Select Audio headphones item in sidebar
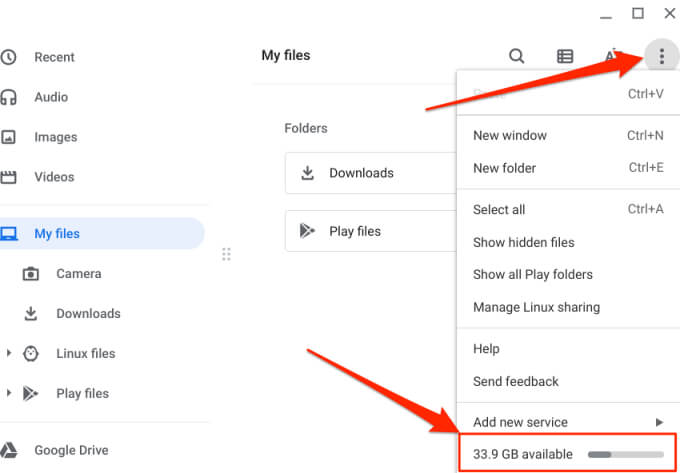This screenshot has width=680, height=473. (51, 97)
